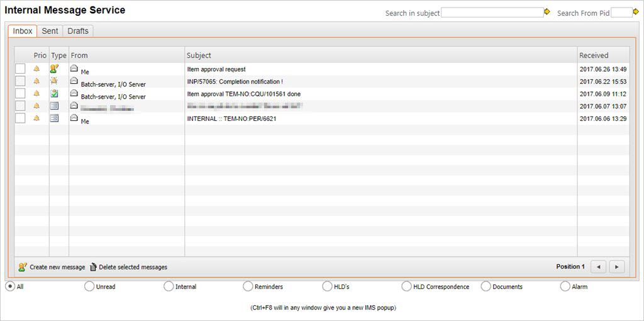The height and width of the screenshot is (321, 644).
Task: Filter messages by HLD Correspondence
Action: [406, 286]
